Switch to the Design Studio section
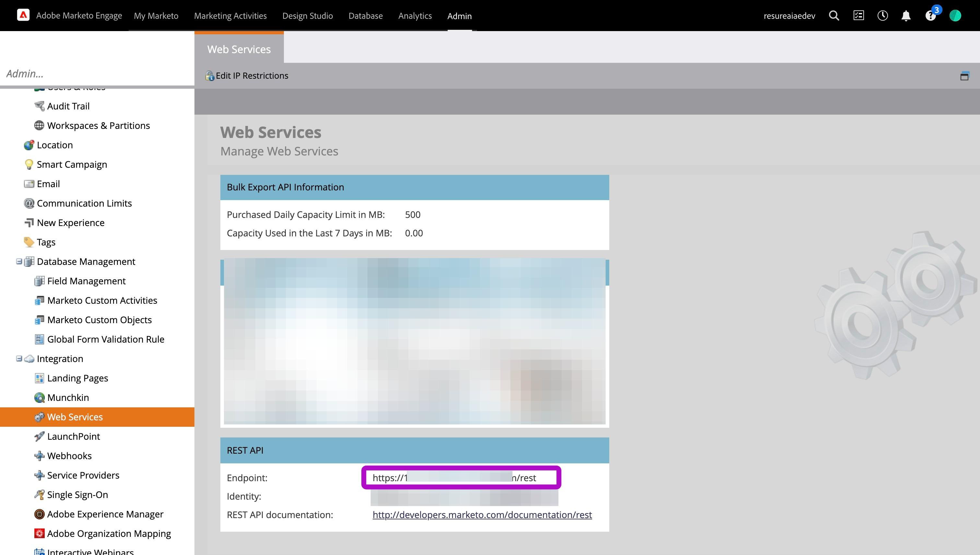This screenshot has width=980, height=555. [308, 16]
